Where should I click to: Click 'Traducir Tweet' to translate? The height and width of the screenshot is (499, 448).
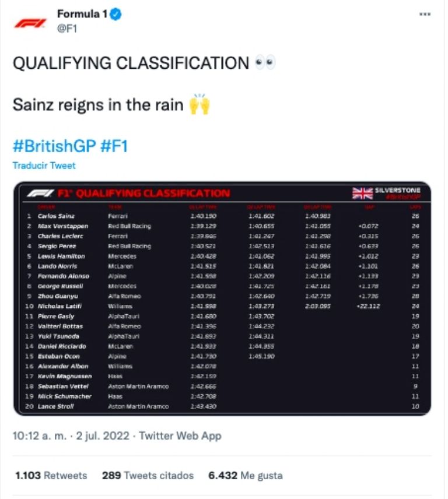point(43,166)
